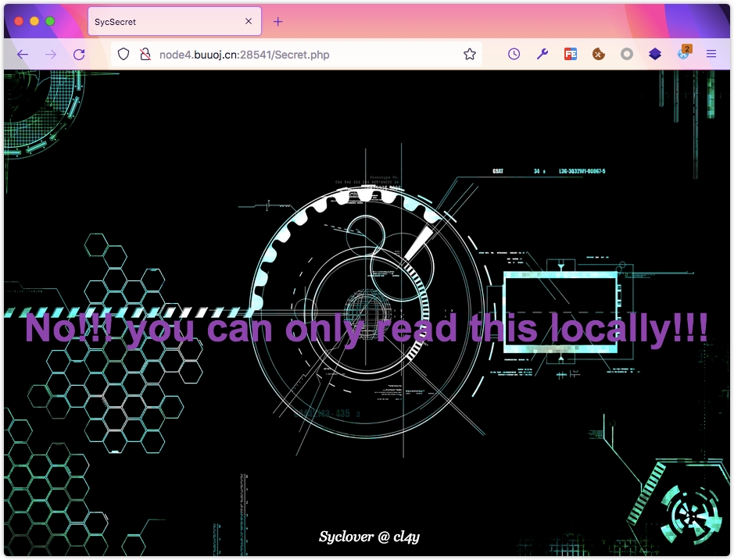Bookmark this page with the star
Viewport: 734px width, 560px height.
[470, 54]
